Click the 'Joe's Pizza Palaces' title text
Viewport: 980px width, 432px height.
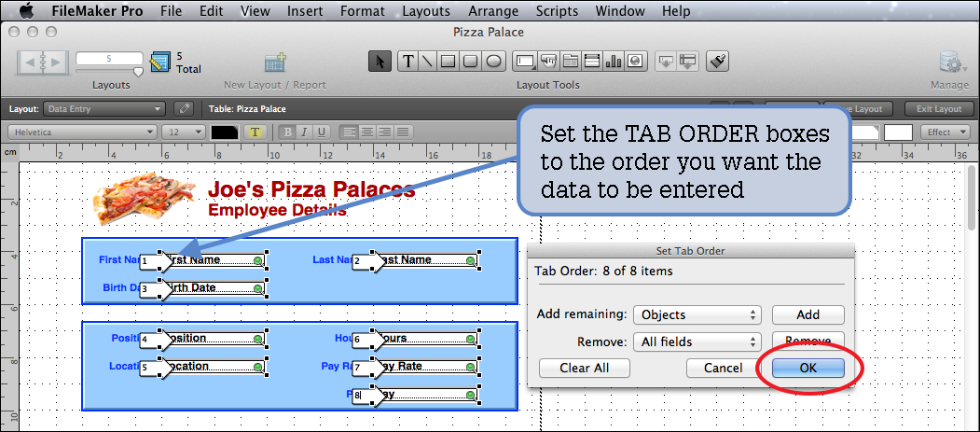click(x=311, y=188)
